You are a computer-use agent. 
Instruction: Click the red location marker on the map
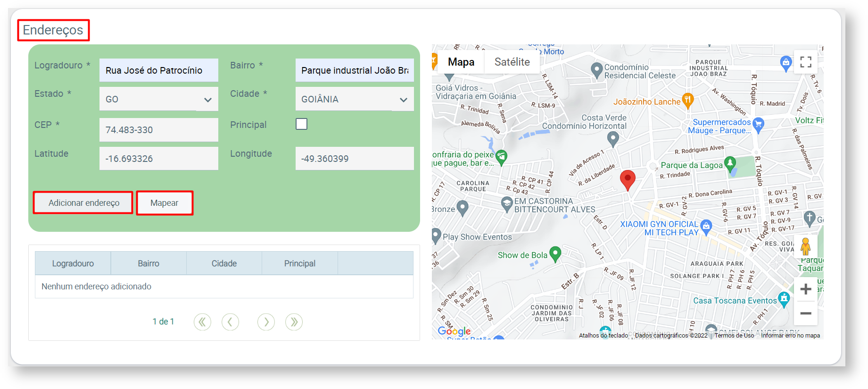[627, 180]
